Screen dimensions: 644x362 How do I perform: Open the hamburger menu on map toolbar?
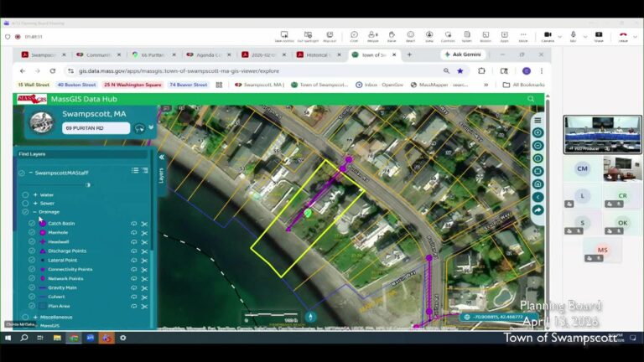point(538,120)
